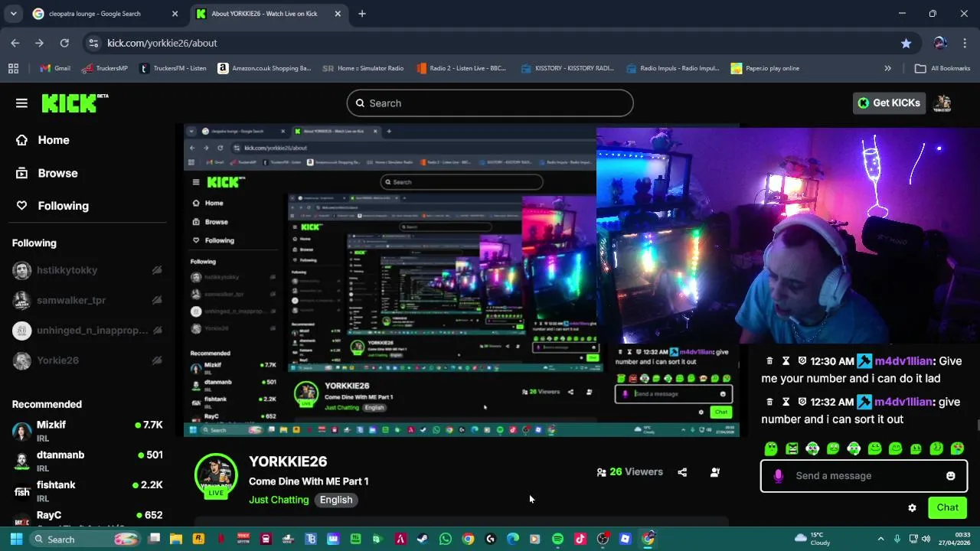Ban user on 12:30 AM message
The image size is (980, 551).
pyautogui.click(x=802, y=361)
